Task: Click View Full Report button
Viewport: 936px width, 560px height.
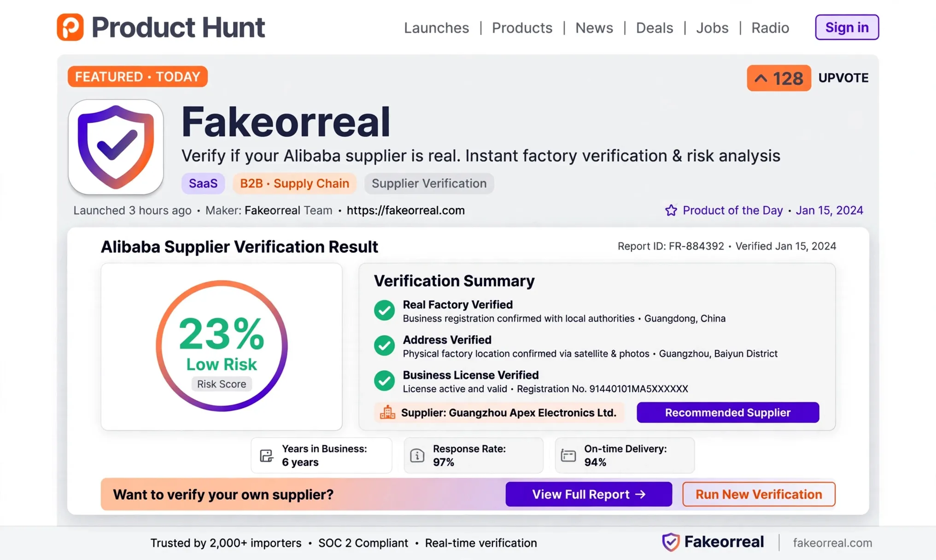Action: coord(589,494)
